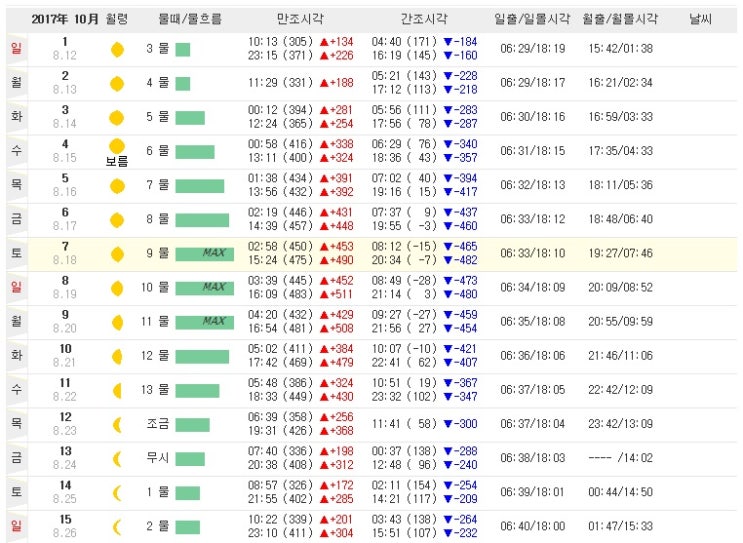Click the 2017年 10月 header text
The image size is (743, 543).
64,19
